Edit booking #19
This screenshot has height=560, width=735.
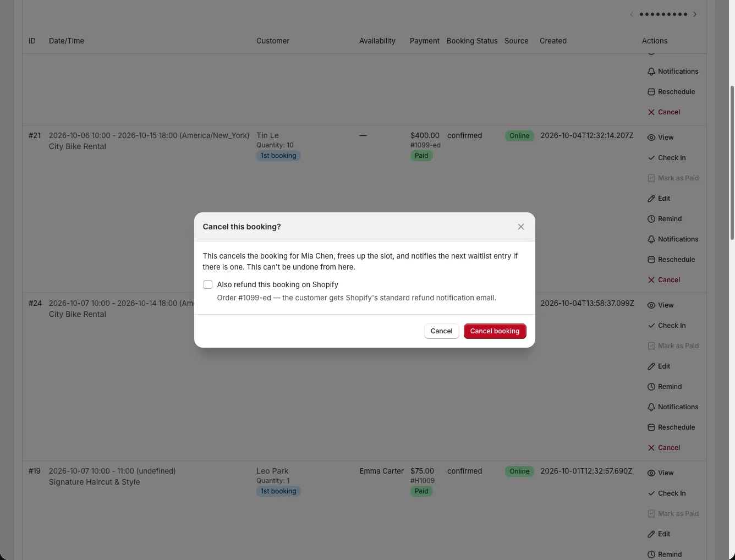point(659,534)
